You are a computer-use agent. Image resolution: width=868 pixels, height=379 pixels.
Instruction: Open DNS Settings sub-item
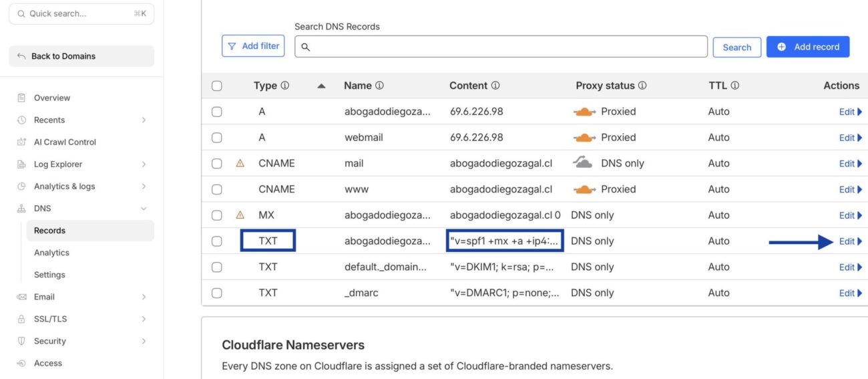tap(49, 275)
